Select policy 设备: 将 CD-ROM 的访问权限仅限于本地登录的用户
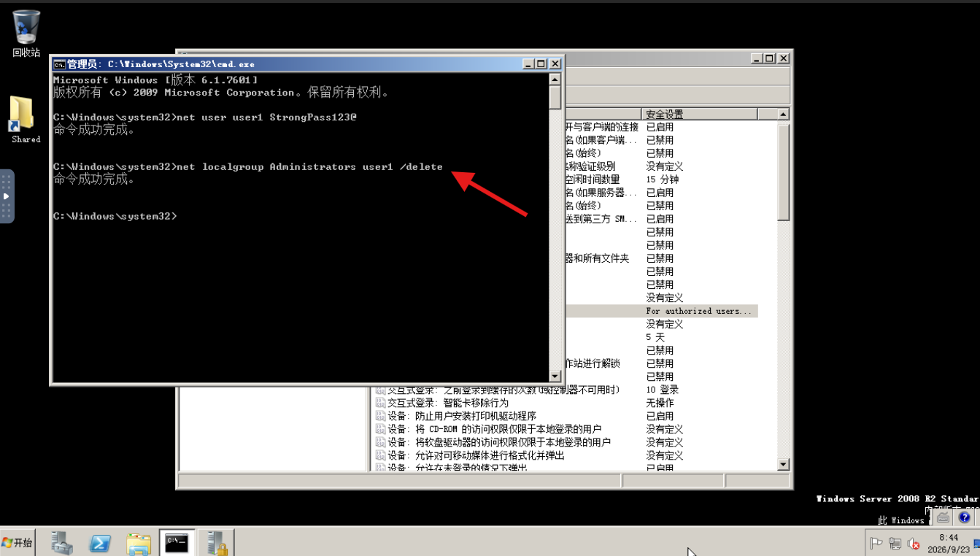The height and width of the screenshot is (556, 980). pos(495,429)
